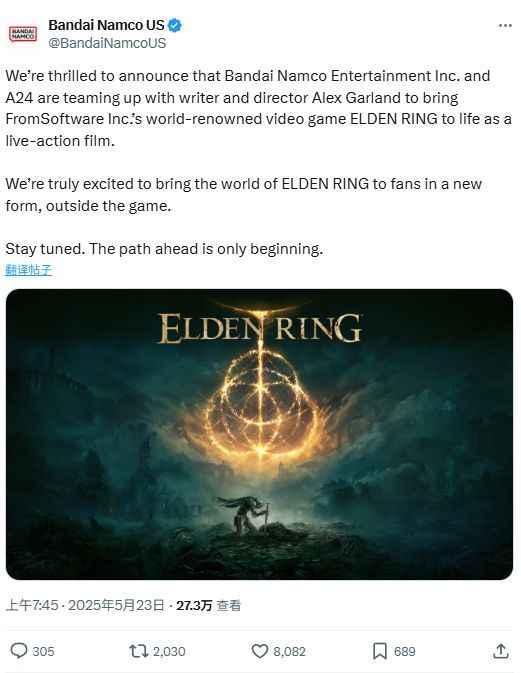Image resolution: width=521 pixels, height=673 pixels.
Task: Click the ELDEN RING title logo in image
Action: (x=259, y=328)
